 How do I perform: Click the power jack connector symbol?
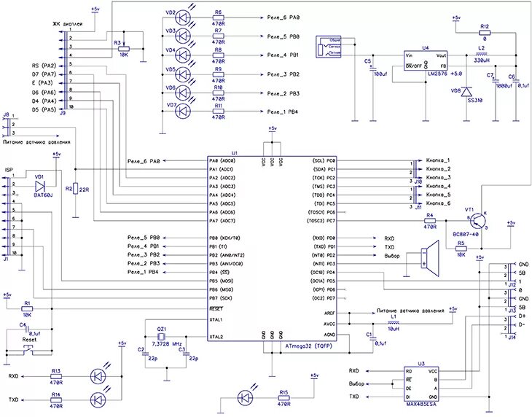329,47
